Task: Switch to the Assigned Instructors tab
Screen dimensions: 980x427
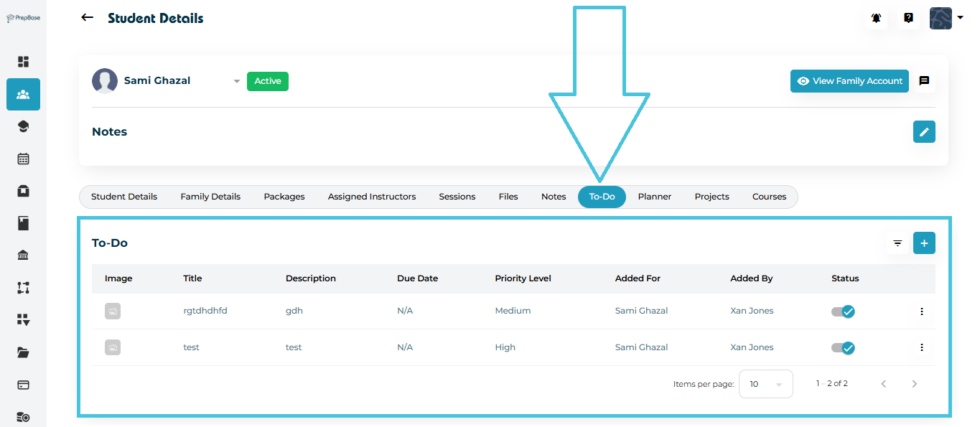Action: click(x=371, y=197)
